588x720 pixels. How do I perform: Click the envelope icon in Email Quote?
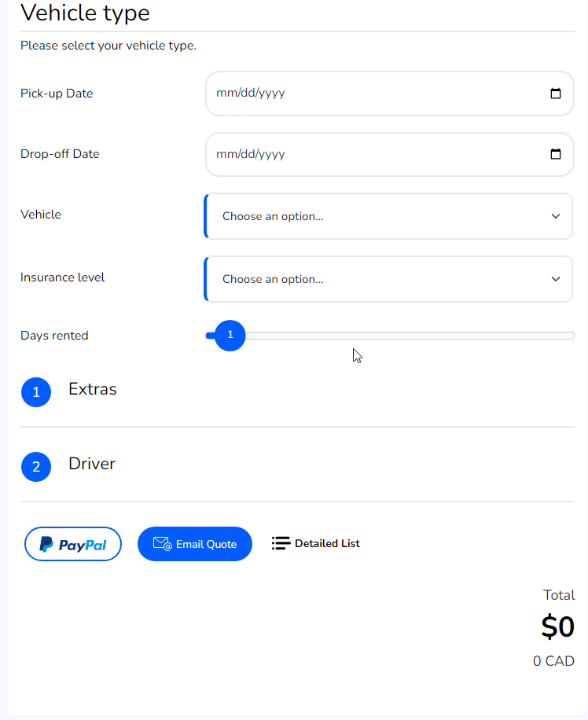(162, 544)
